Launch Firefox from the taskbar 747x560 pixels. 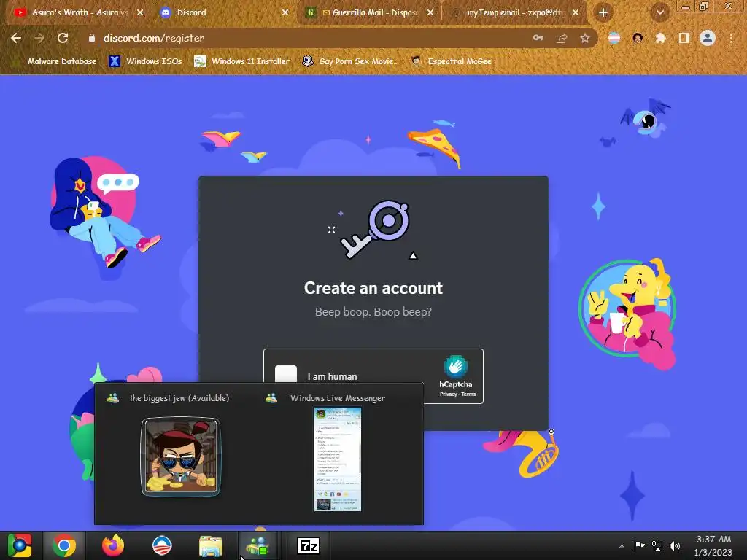[x=113, y=545]
